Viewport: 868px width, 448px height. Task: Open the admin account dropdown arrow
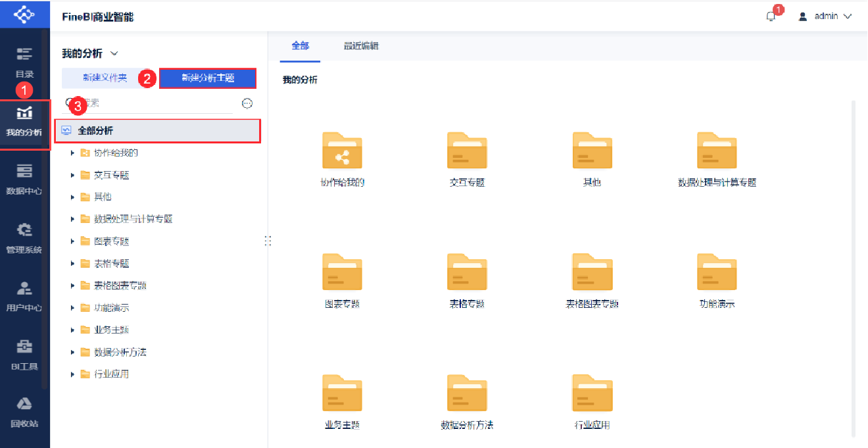pos(847,16)
